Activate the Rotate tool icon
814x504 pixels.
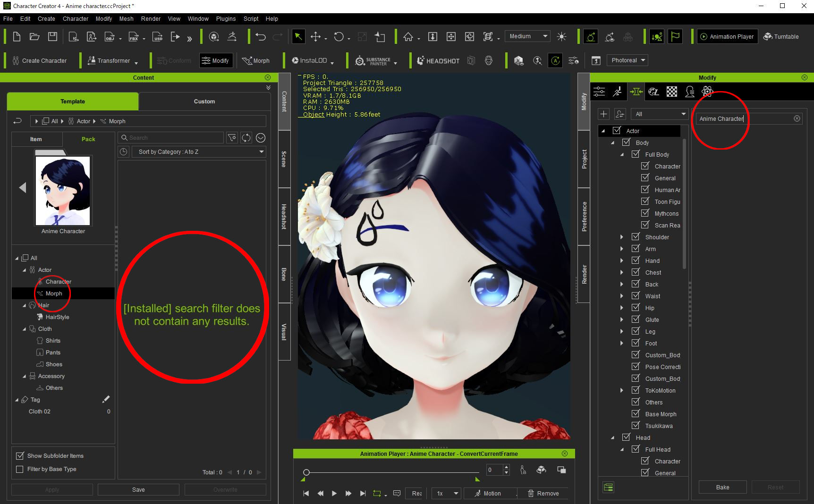(x=339, y=36)
